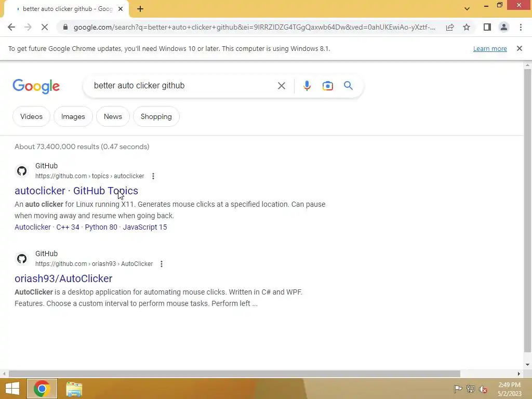This screenshot has width=532, height=399.
Task: Open the muted volume tray icon
Action: (483, 389)
